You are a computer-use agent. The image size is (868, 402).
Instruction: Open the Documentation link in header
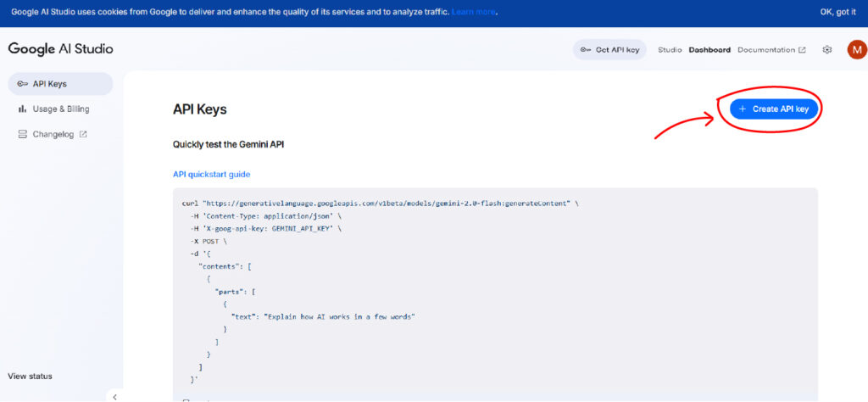(x=766, y=50)
